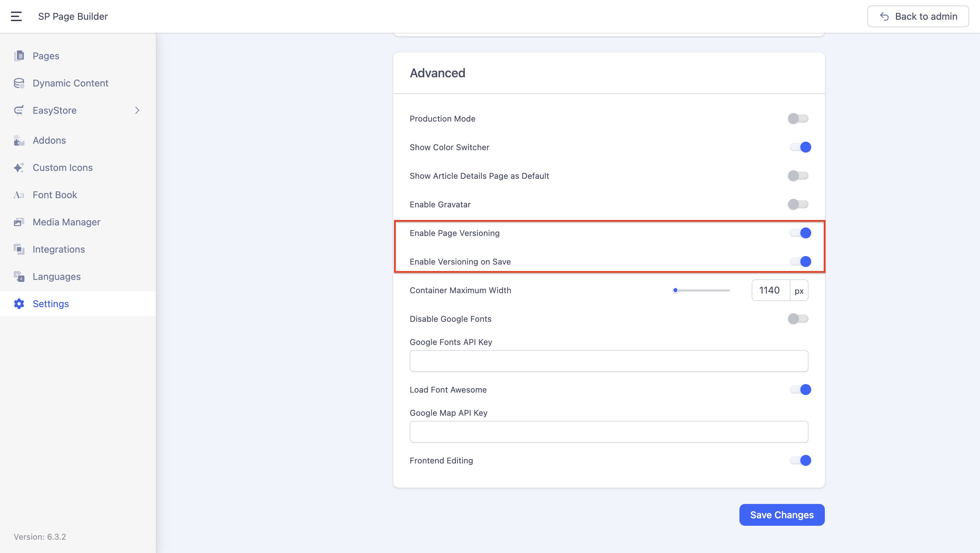Click the Addons puzzle icon
980x553 pixels.
(x=19, y=140)
